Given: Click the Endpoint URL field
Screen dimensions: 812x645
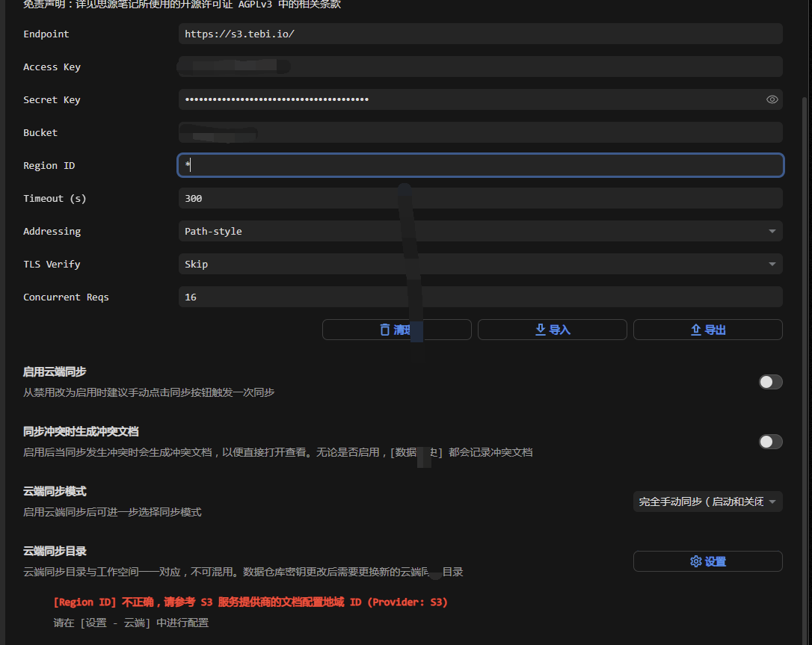Looking at the screenshot, I should click(x=480, y=34).
